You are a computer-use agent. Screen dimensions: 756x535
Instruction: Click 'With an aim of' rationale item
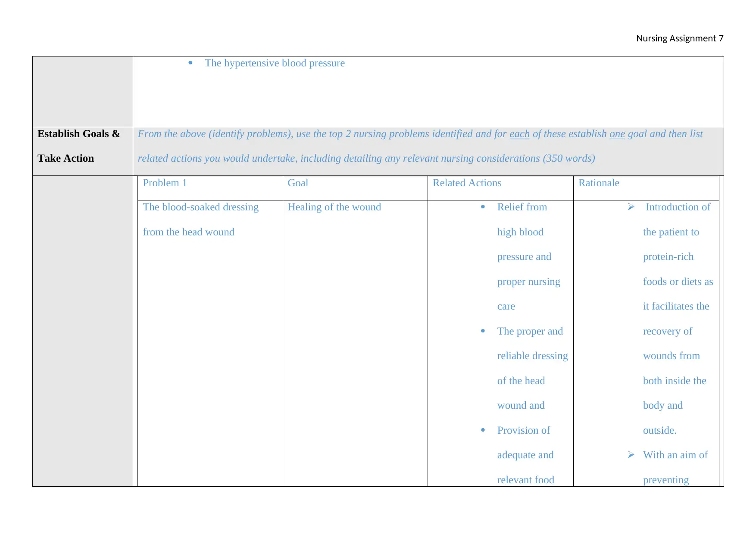[x=675, y=455]
